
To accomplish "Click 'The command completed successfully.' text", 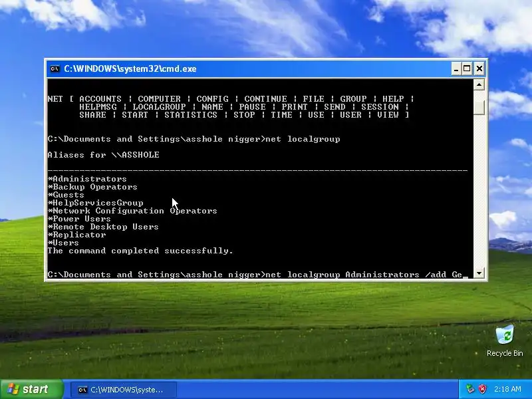I will coord(140,251).
